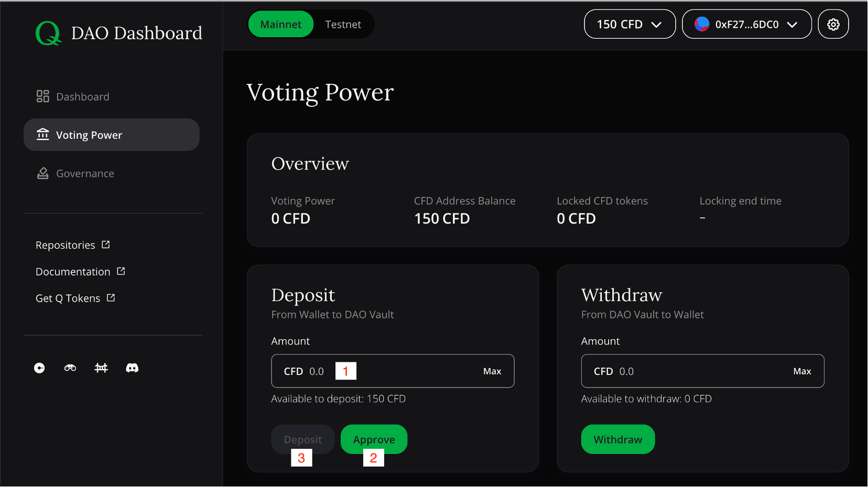Switch network to Mainnet
This screenshot has width=868, height=487.
point(280,25)
